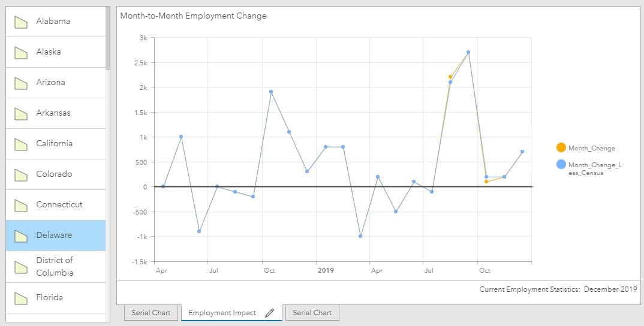Choose Arkansas from the state list

(x=55, y=113)
